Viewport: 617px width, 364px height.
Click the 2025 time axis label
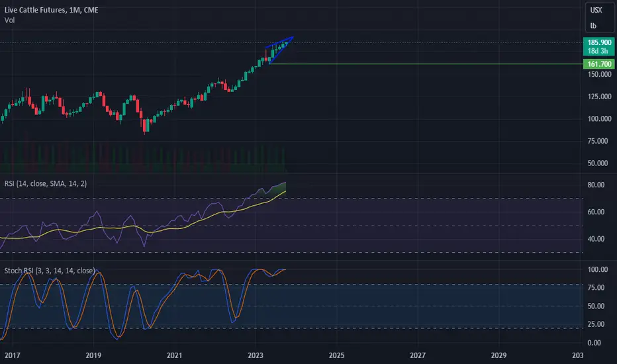click(336, 355)
